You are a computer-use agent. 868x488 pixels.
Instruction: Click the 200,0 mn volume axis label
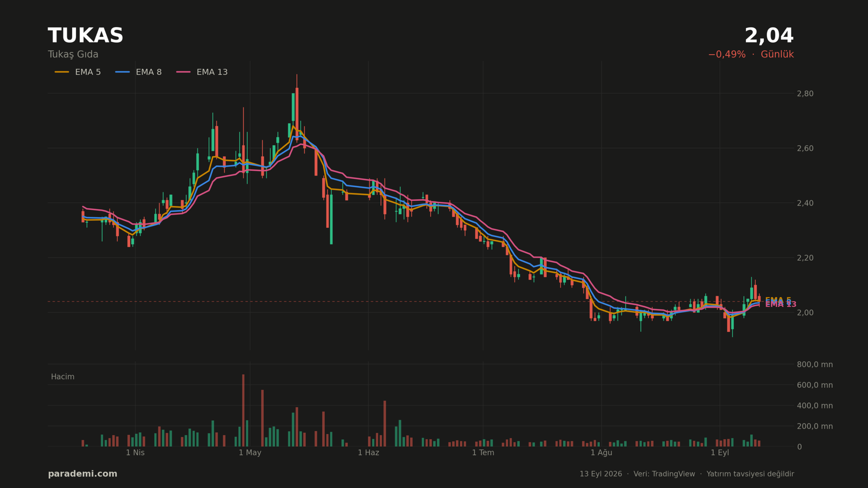tap(815, 426)
